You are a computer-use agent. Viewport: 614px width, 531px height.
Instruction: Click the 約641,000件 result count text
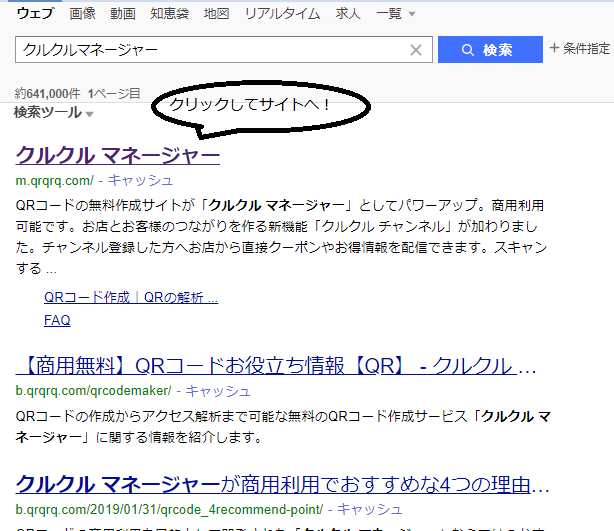(47, 94)
